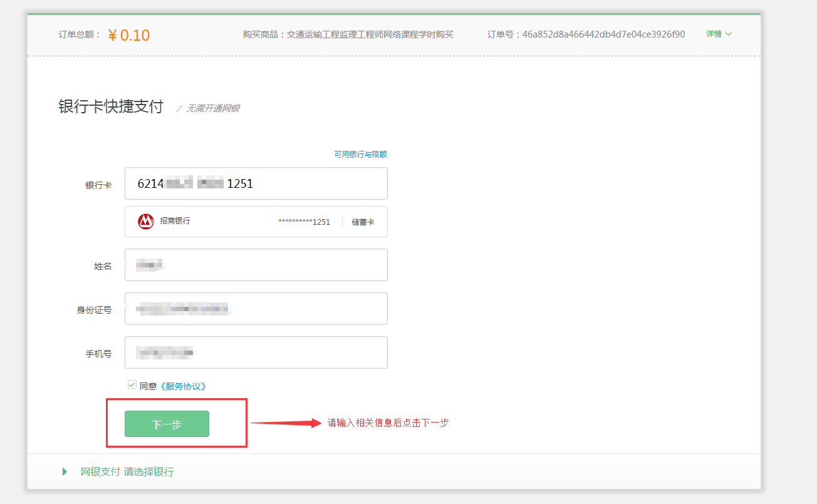Click the 无需开通网银 subtitle

213,108
